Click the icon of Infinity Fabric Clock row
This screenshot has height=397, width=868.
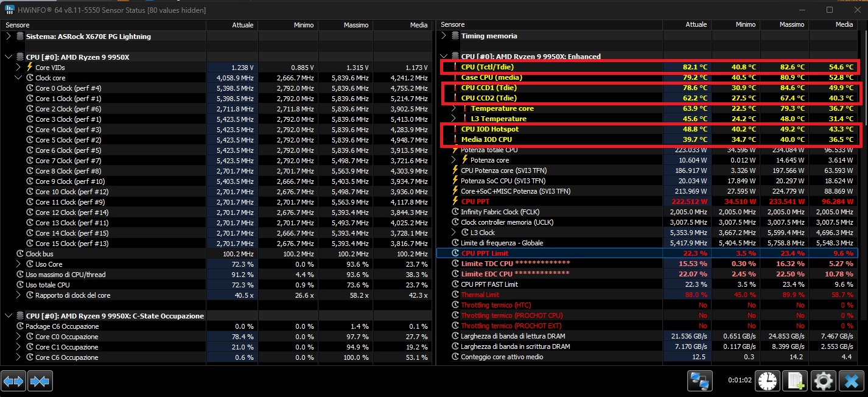click(x=455, y=212)
